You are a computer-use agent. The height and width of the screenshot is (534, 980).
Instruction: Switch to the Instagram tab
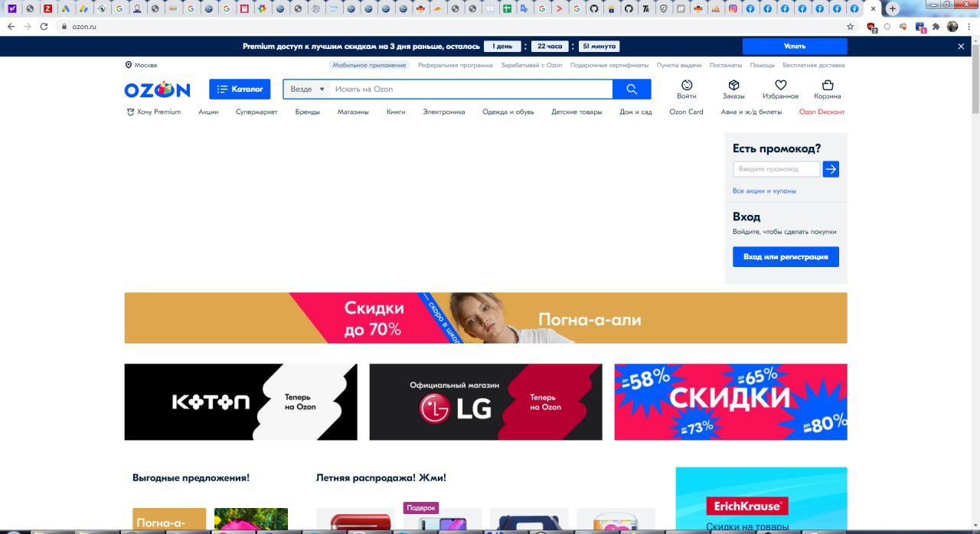pos(732,9)
